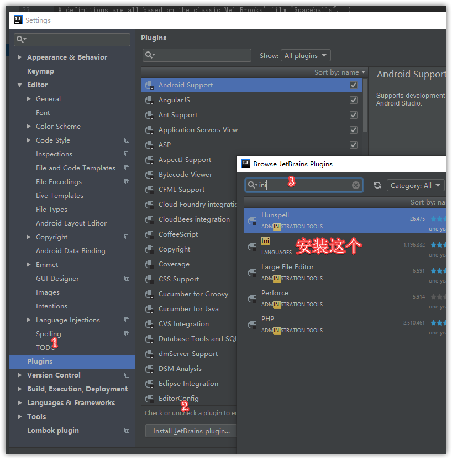Click the DSM Analysis plugin icon

coord(149,369)
